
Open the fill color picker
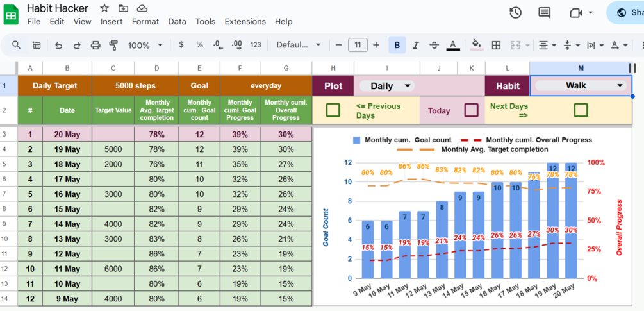click(x=476, y=45)
